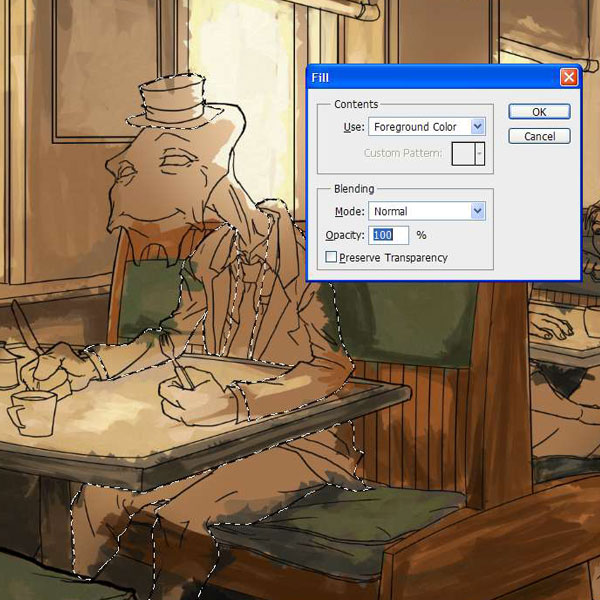The image size is (600, 600).
Task: Click the Opacity percentage field
Action: (388, 235)
